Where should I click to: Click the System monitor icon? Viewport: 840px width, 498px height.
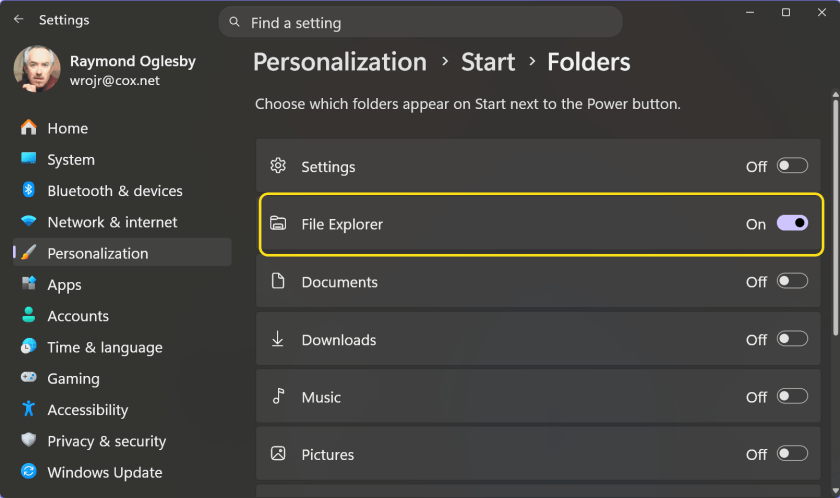28,159
